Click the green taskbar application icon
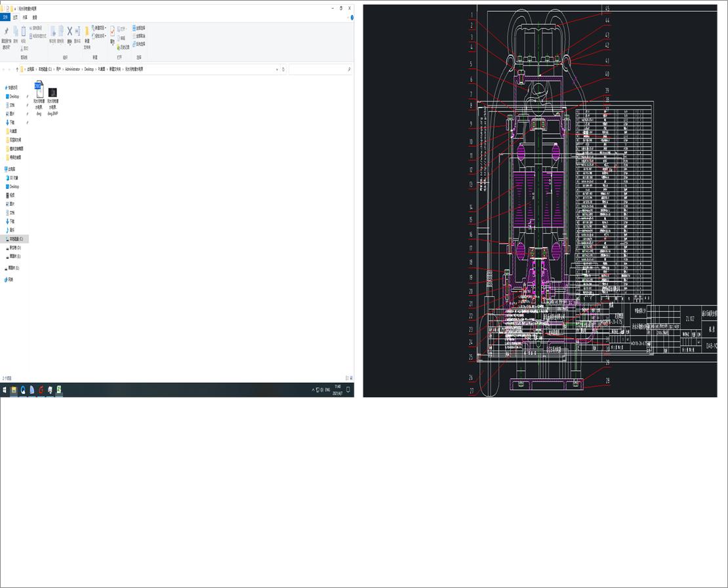This screenshot has width=728, height=588. point(59,390)
